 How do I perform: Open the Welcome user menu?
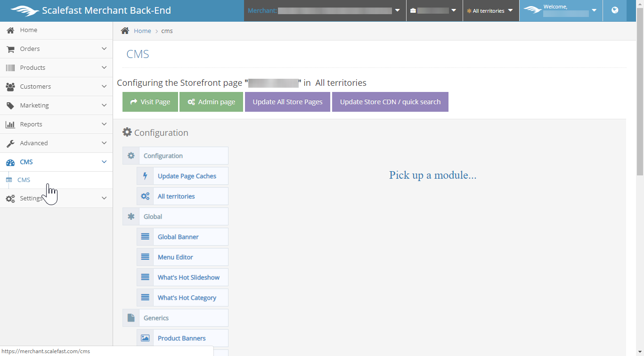(x=561, y=10)
